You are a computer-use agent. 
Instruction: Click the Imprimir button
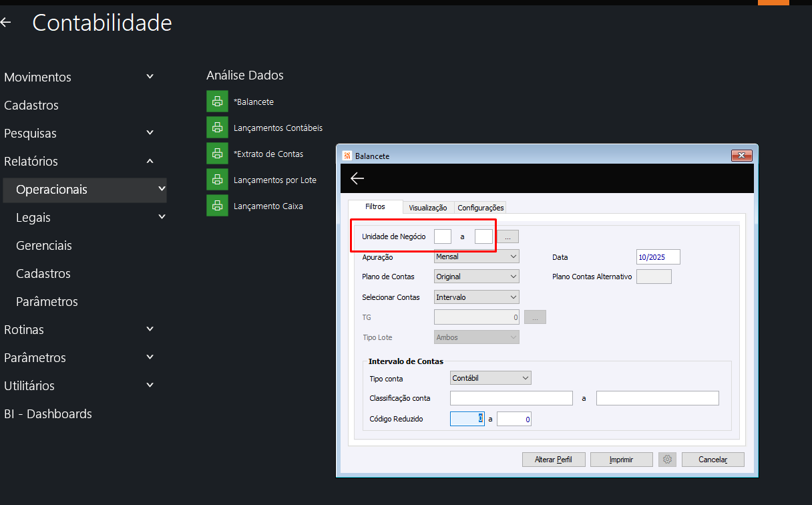(x=621, y=460)
